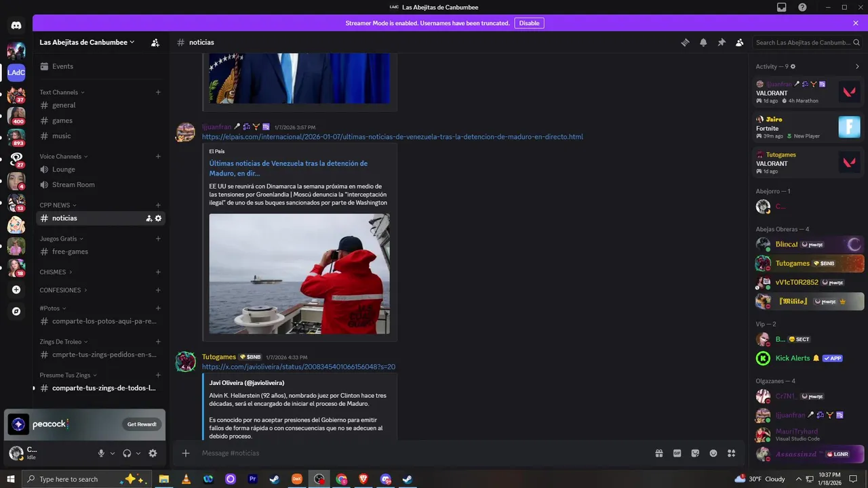Open Notification Settings bell icon
Viewport: 868px width, 488px height.
click(x=703, y=42)
